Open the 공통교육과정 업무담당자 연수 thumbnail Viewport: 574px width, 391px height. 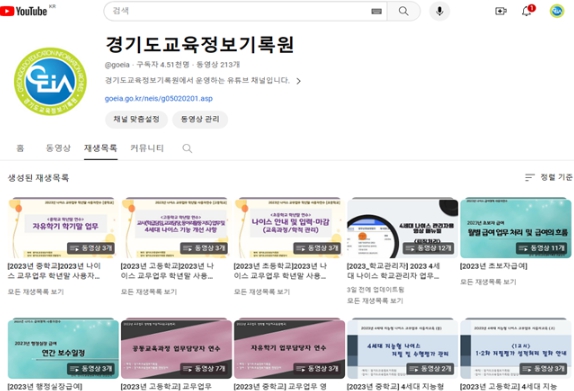point(176,349)
